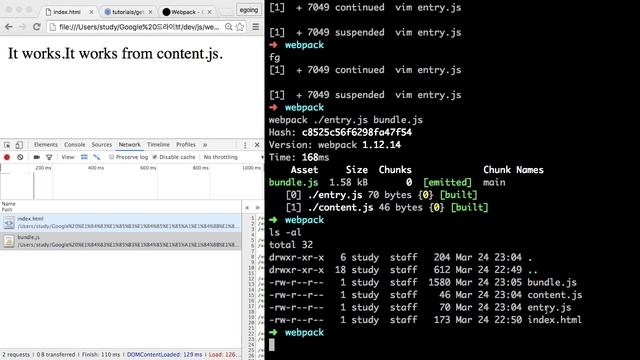Click the green bundle.js asset name
The image size is (640, 360).
pyautogui.click(x=293, y=182)
